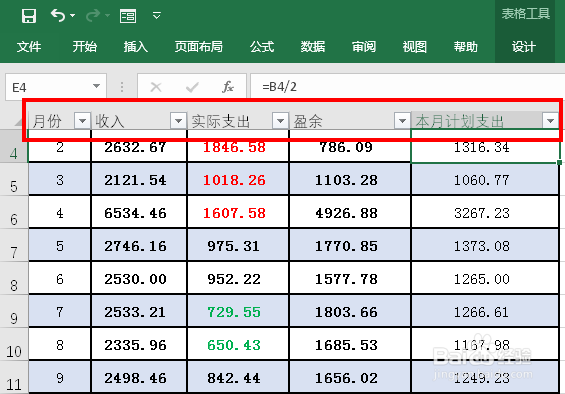Select planned expense cell 3267.23
This screenshot has height=394, width=565.
point(485,213)
